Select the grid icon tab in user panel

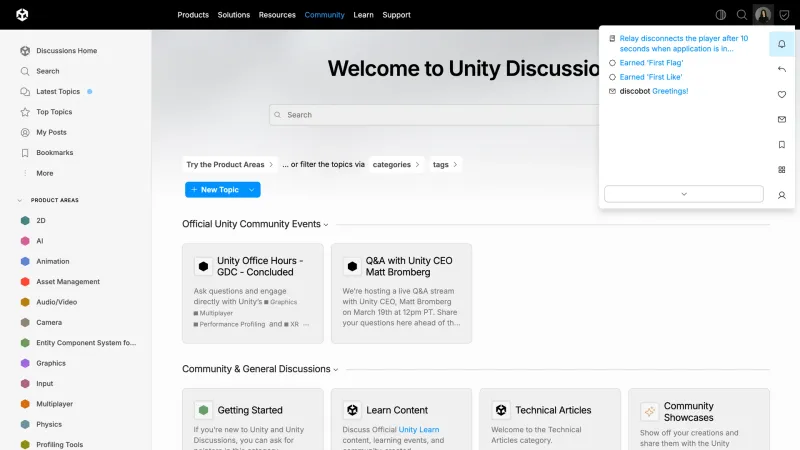point(782,170)
